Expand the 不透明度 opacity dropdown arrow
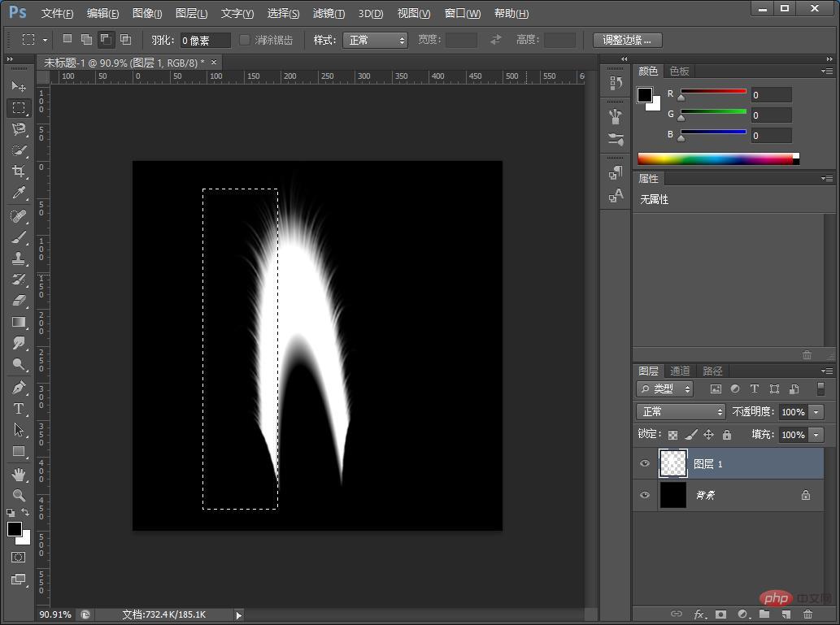The image size is (840, 625). [x=816, y=412]
